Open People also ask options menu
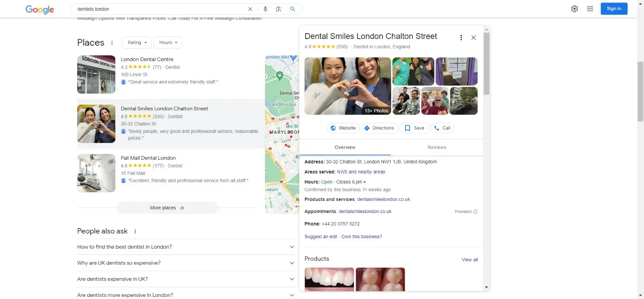This screenshot has width=644, height=299. pos(135,231)
